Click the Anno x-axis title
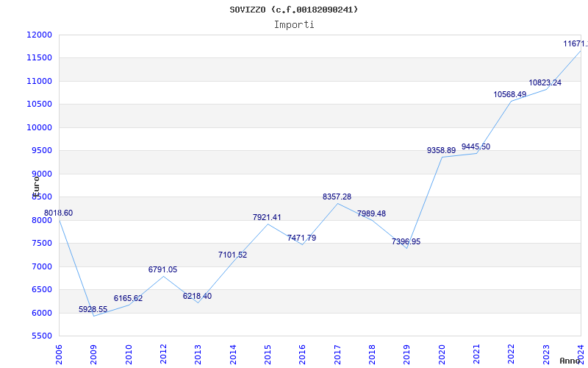 [x=570, y=361]
